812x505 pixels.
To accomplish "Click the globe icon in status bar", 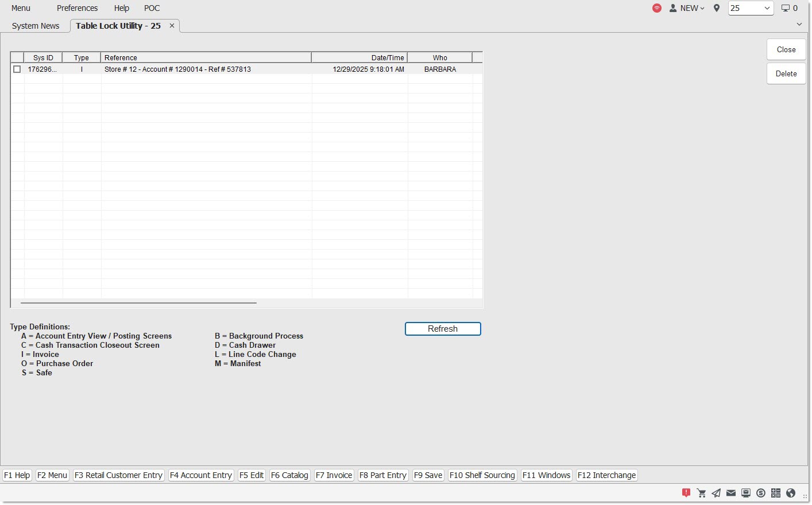I will click(791, 493).
